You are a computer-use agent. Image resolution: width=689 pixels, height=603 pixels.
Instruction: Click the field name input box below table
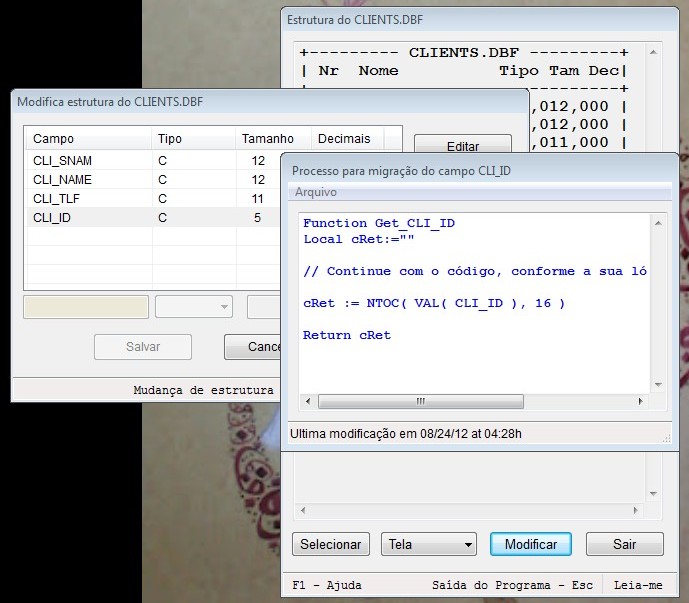tap(86, 306)
